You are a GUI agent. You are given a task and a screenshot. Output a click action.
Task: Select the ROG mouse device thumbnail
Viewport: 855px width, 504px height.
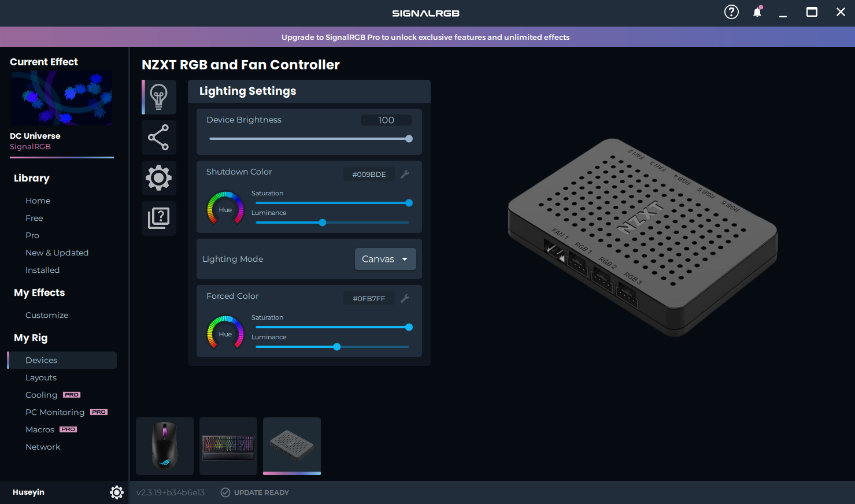point(165,446)
